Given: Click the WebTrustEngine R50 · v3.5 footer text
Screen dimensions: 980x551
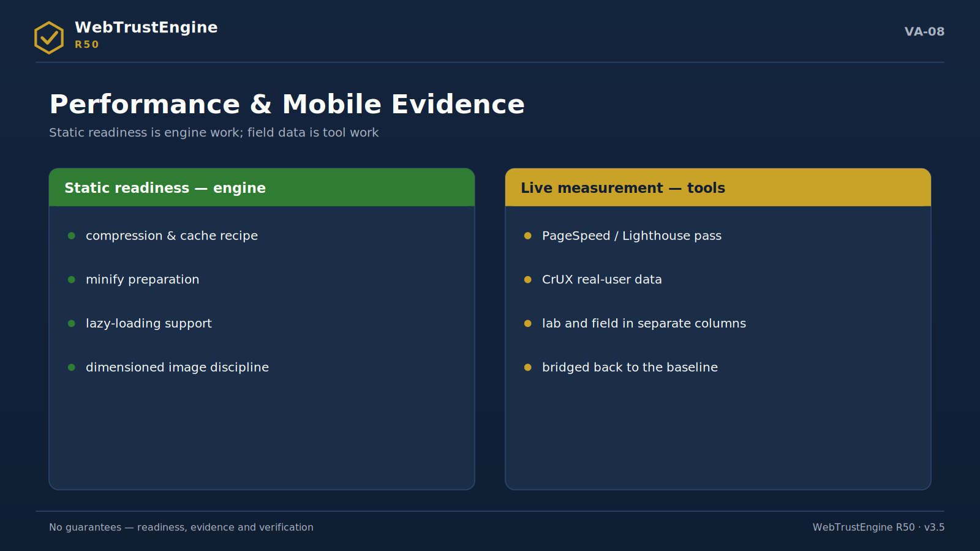Looking at the screenshot, I should coord(878,527).
